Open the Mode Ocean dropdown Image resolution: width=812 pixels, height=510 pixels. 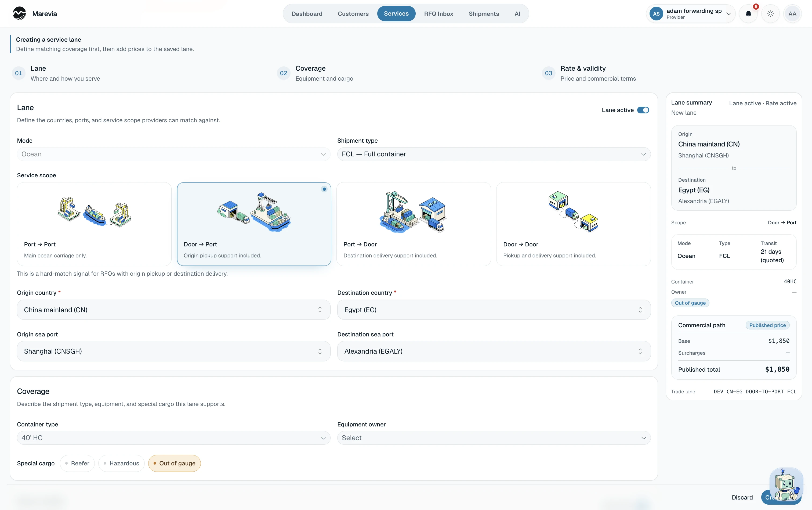[x=173, y=154]
